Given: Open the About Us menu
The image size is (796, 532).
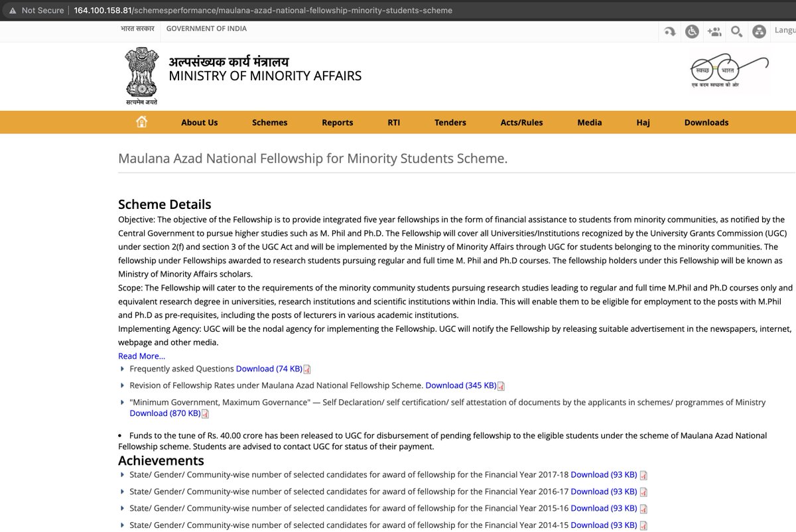Looking at the screenshot, I should [x=200, y=123].
